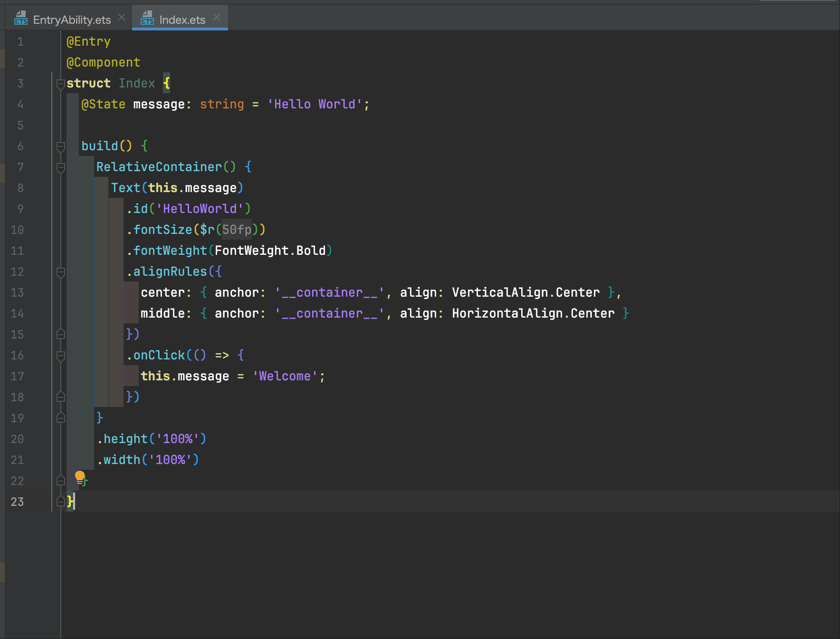Click the Index struct name
840x639 pixels.
tap(137, 83)
